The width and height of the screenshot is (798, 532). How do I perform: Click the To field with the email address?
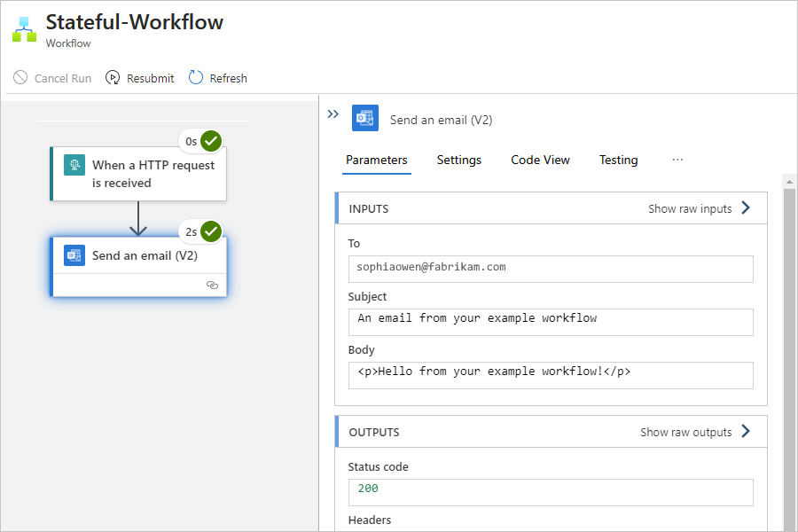pos(551,268)
